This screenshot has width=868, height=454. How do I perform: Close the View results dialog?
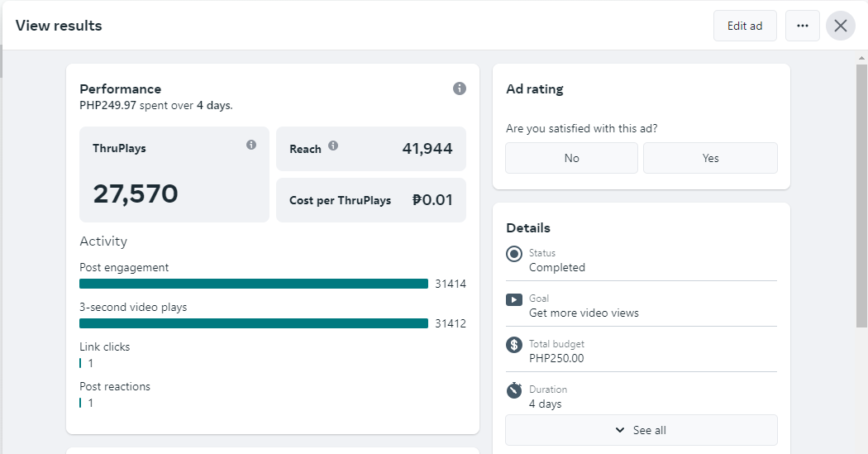pos(841,26)
